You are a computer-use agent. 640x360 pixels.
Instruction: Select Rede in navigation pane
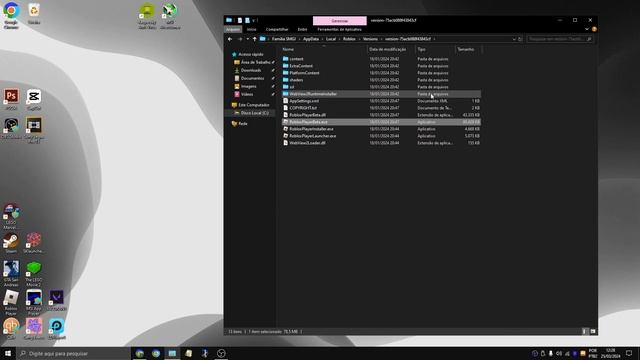pos(240,124)
